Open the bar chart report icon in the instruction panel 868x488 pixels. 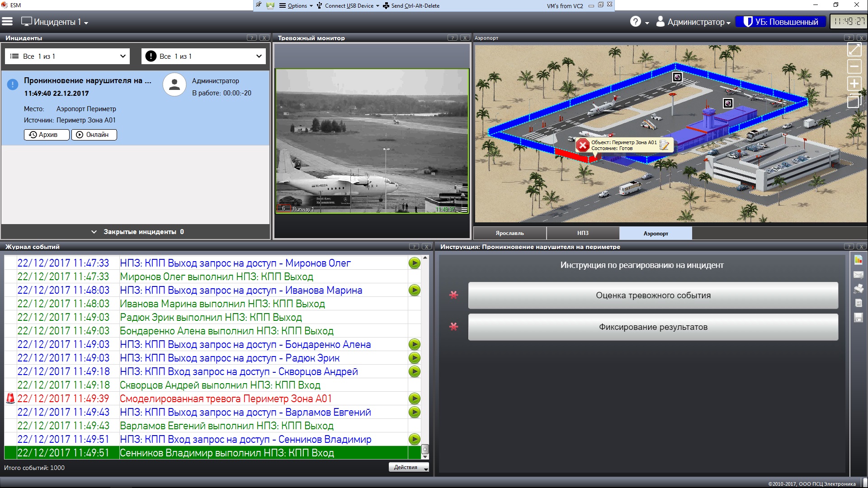pos(858,260)
